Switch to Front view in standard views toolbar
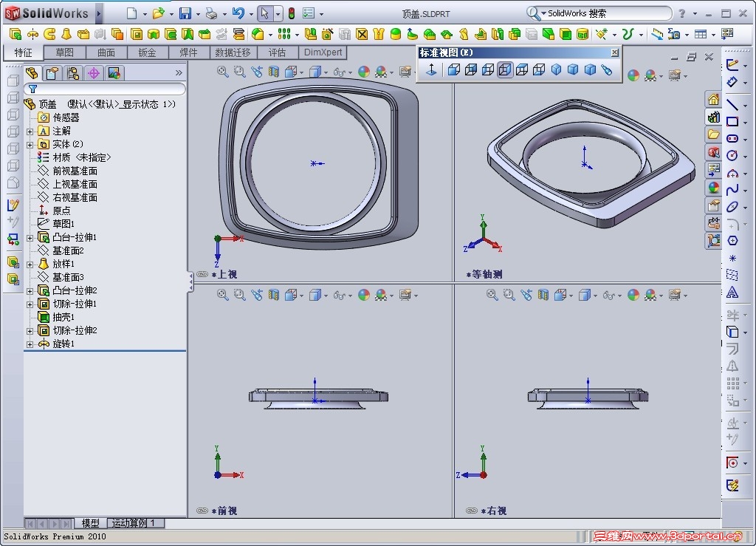The image size is (756, 546). (x=454, y=70)
